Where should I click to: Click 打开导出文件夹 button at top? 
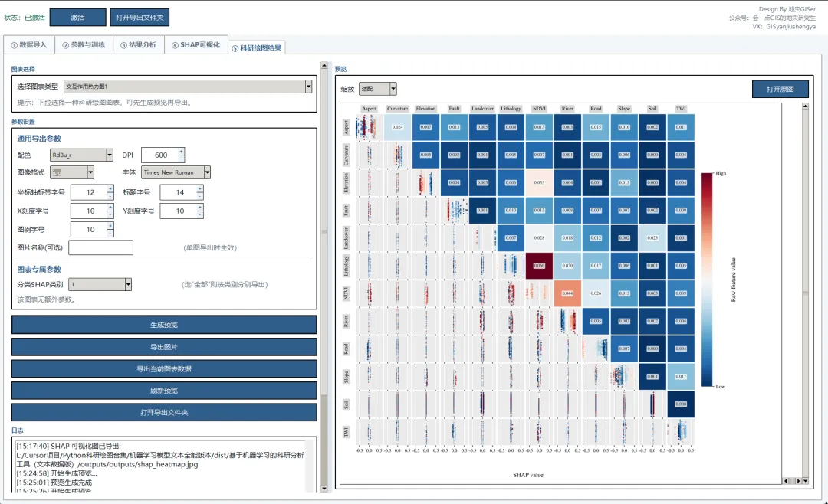tap(140, 18)
